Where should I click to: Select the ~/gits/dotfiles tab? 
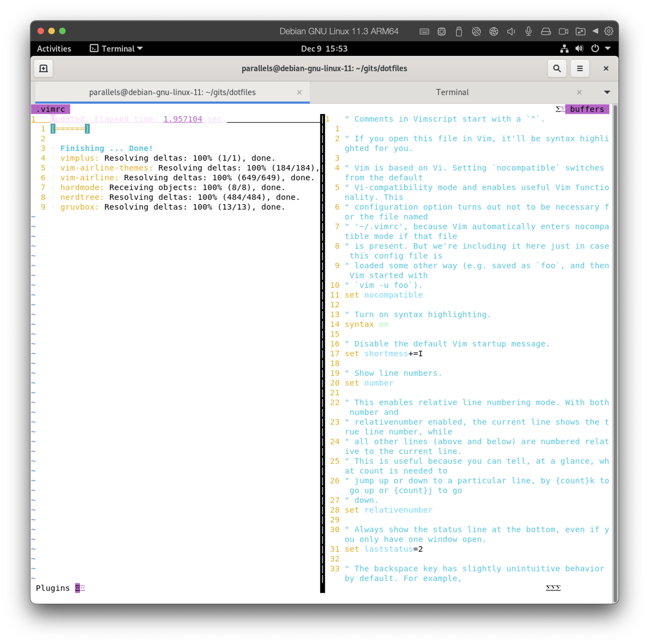pos(172,92)
